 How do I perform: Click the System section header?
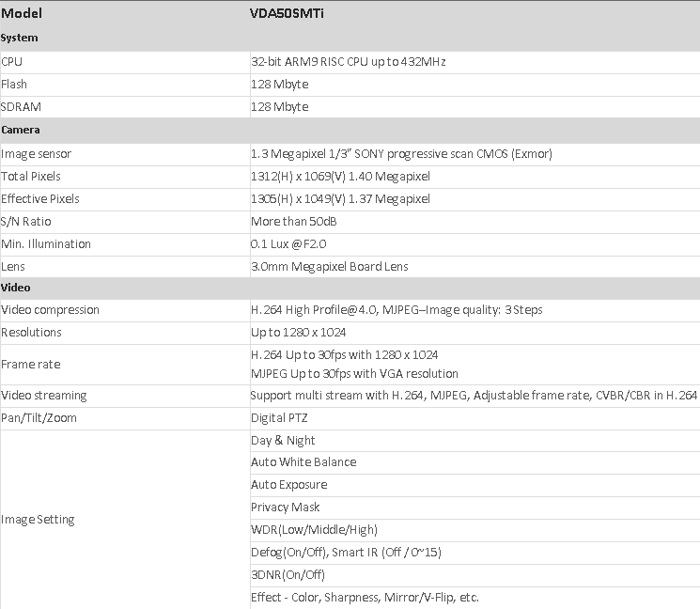(x=20, y=38)
